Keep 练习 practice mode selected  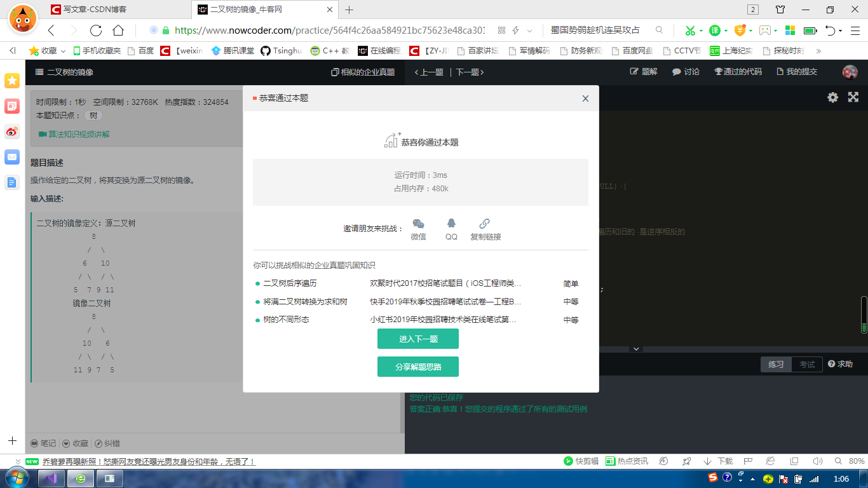coord(776,364)
